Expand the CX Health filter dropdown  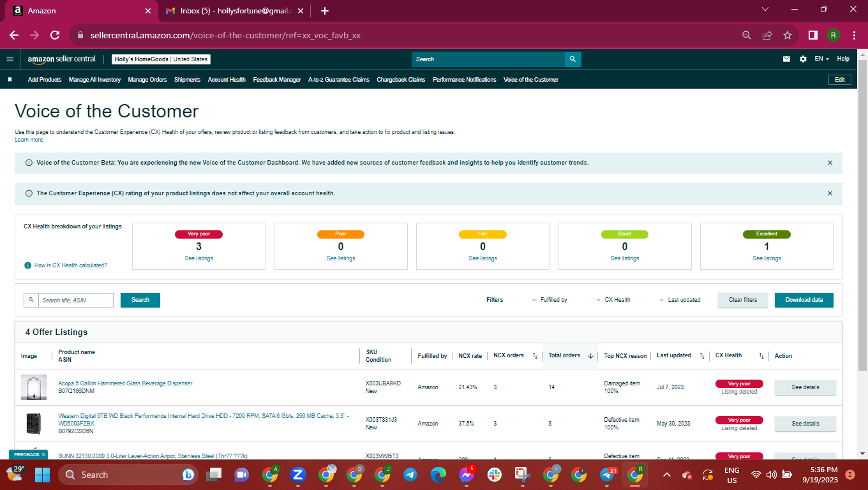[x=613, y=300]
